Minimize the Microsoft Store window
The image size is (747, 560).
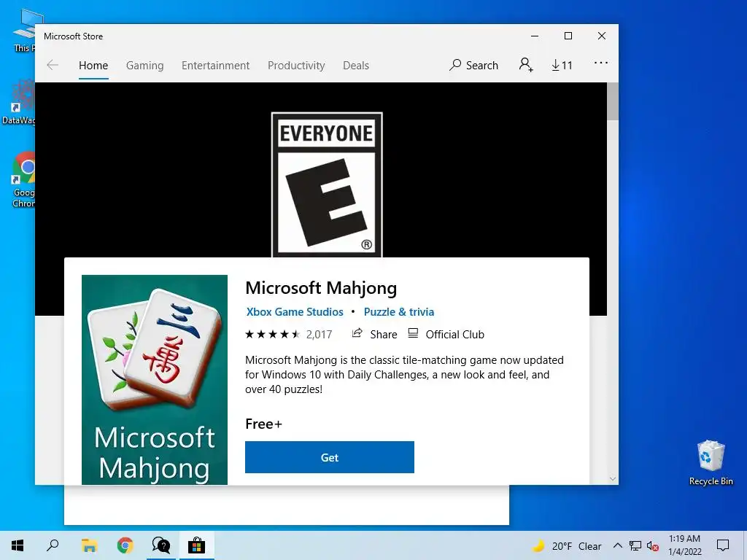pyautogui.click(x=535, y=36)
